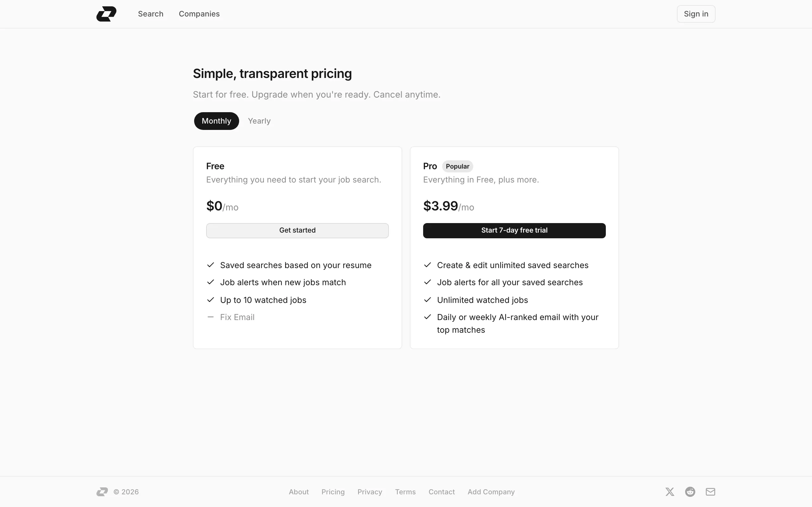Click the email envelope icon in footer
The width and height of the screenshot is (812, 507).
(x=710, y=491)
